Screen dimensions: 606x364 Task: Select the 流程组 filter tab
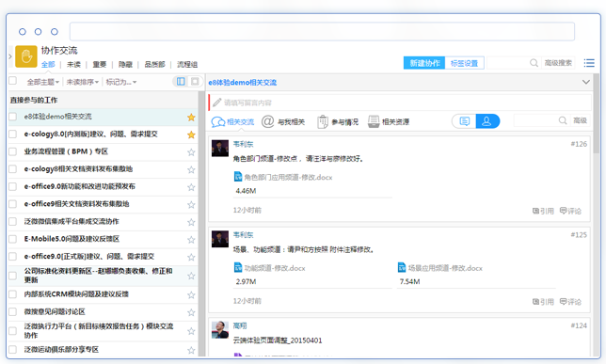pyautogui.click(x=187, y=65)
